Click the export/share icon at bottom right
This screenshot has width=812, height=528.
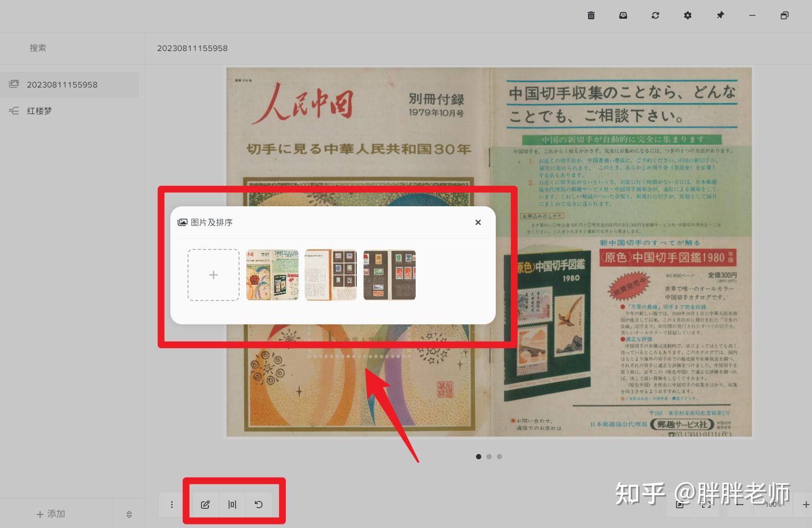[x=680, y=505]
